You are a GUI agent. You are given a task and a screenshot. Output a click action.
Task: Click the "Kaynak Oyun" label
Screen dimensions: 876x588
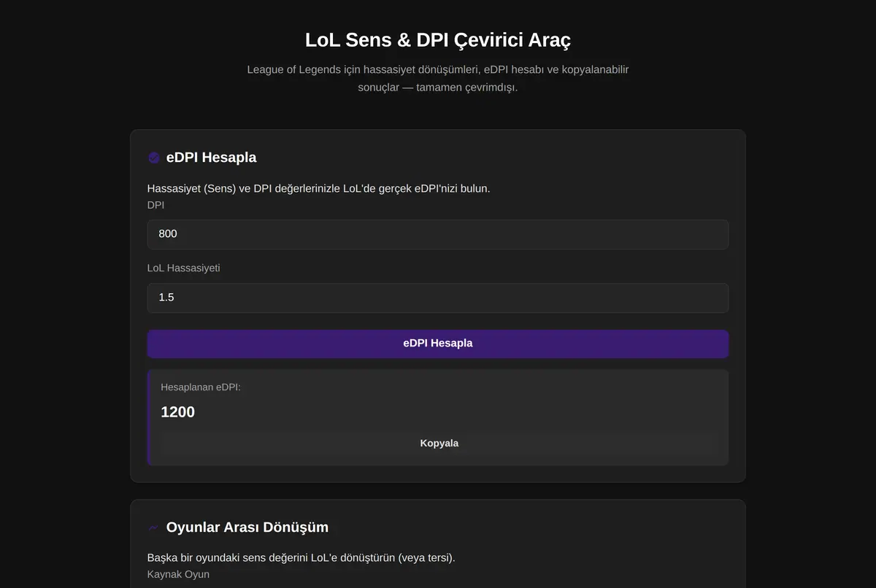(178, 574)
